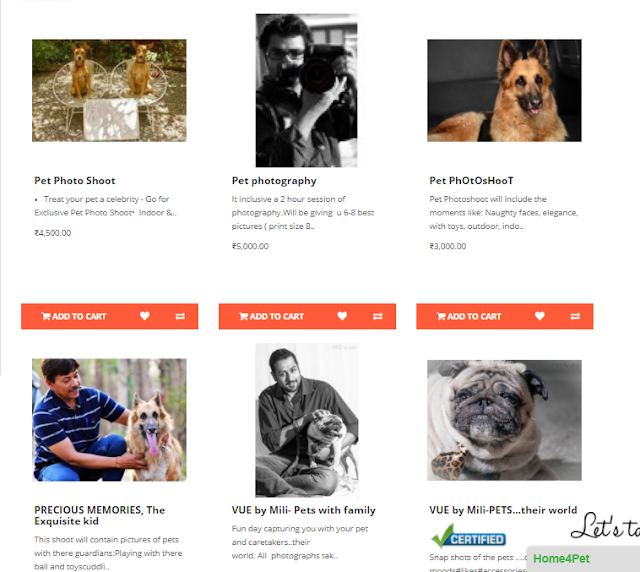
Task: Add Pet Photo Shoot to wishlist heart
Action: click(144, 316)
